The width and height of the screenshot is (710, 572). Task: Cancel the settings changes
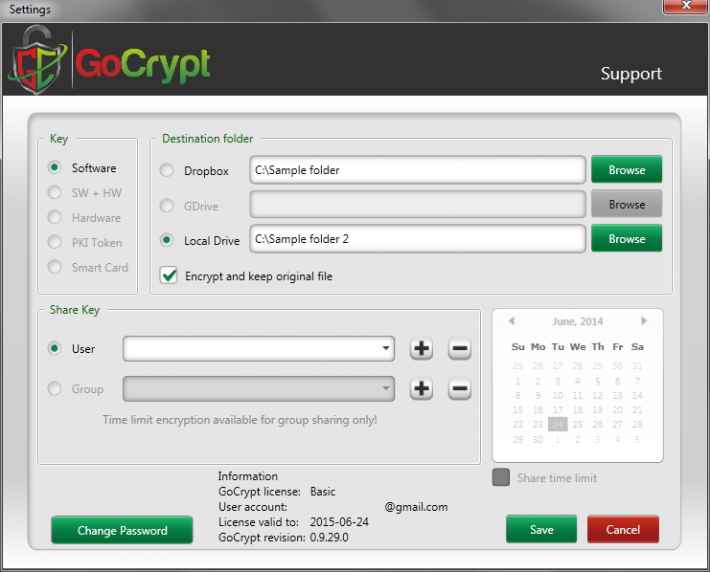click(x=623, y=529)
